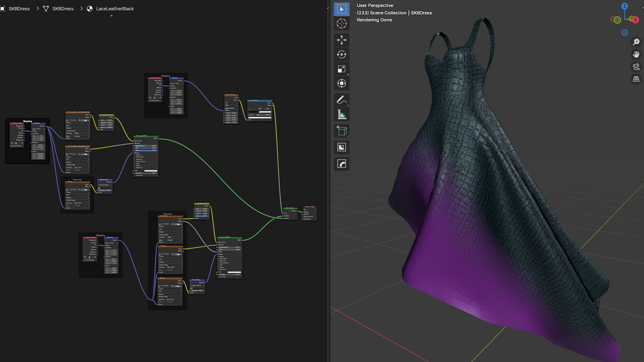Toggle From Instancer on leftmost Texture Coordinate node
Image resolution: width=644 pixels, height=362 pixels.
(x=11, y=146)
